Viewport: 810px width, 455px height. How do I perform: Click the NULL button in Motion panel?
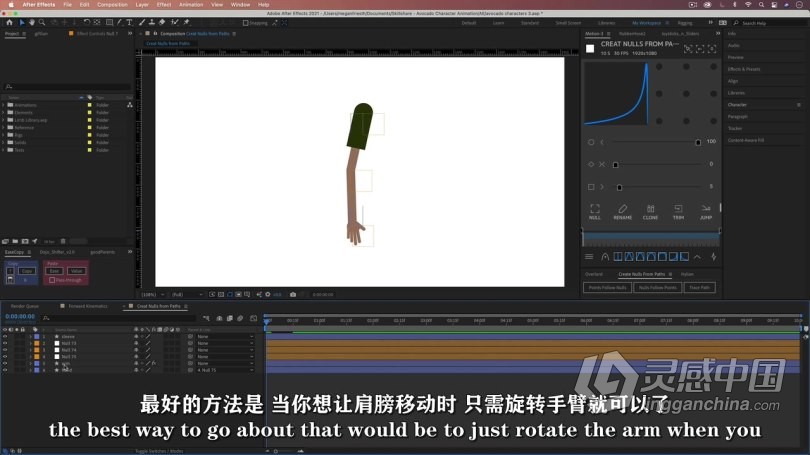[x=595, y=211]
